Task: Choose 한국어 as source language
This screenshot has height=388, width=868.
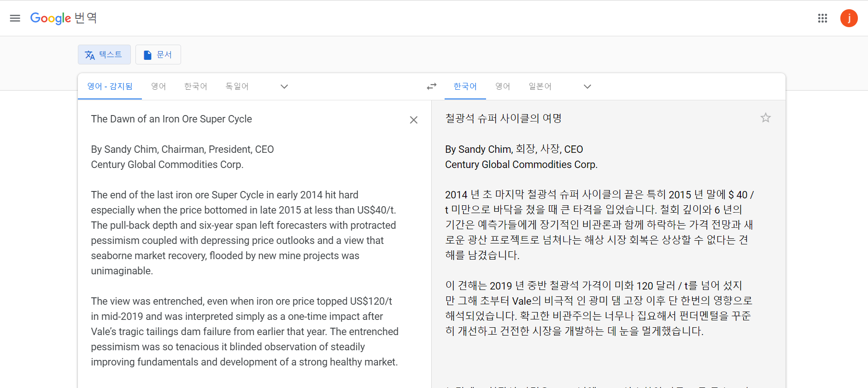Action: [x=195, y=87]
